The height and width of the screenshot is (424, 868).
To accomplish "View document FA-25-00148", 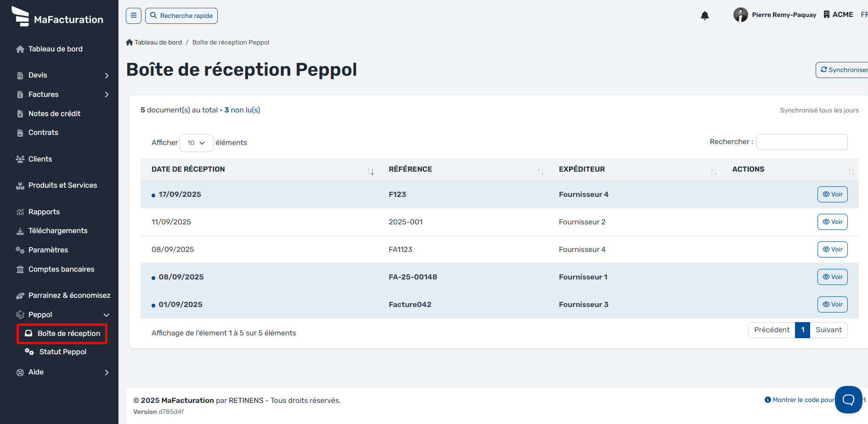I will pos(832,277).
